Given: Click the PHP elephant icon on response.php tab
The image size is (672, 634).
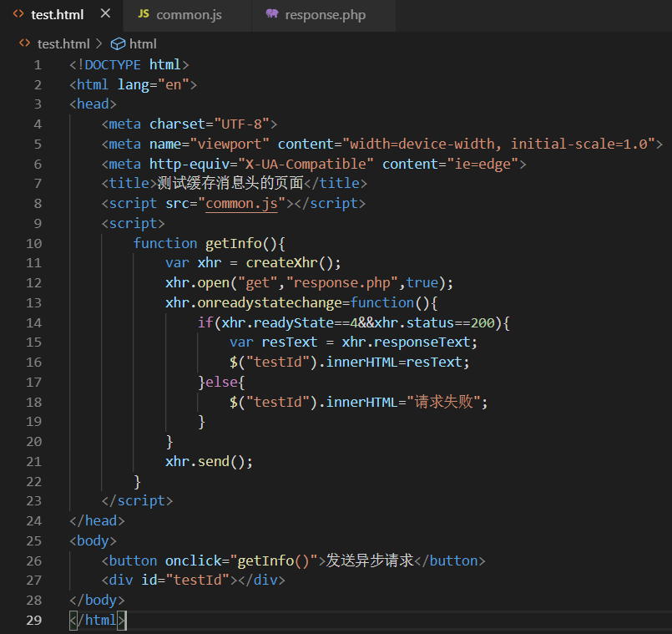Looking at the screenshot, I should 272,15.
